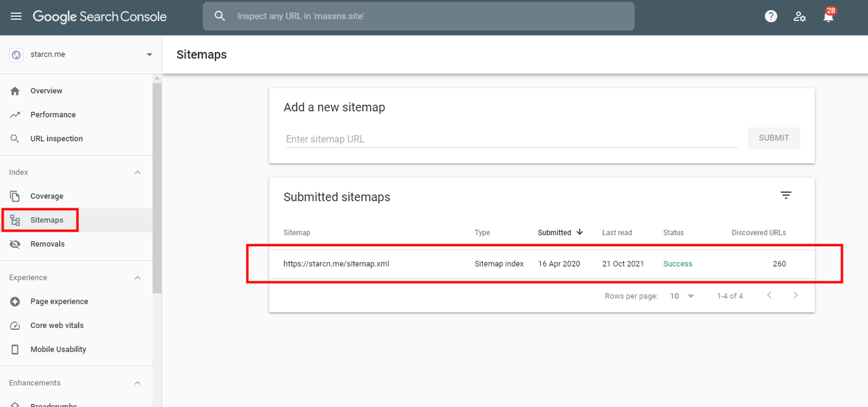Click the starcn.me property globe icon

pyautogui.click(x=16, y=54)
